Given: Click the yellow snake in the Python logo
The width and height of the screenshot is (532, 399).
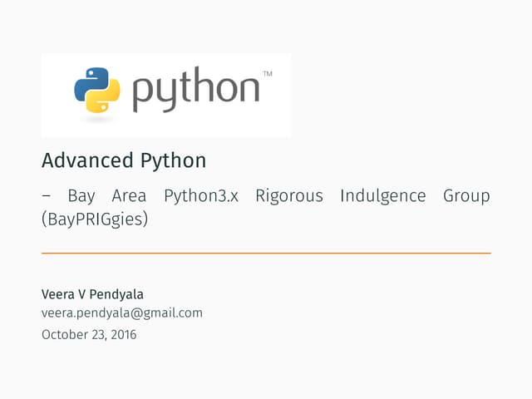Looking at the screenshot, I should coord(106,98).
